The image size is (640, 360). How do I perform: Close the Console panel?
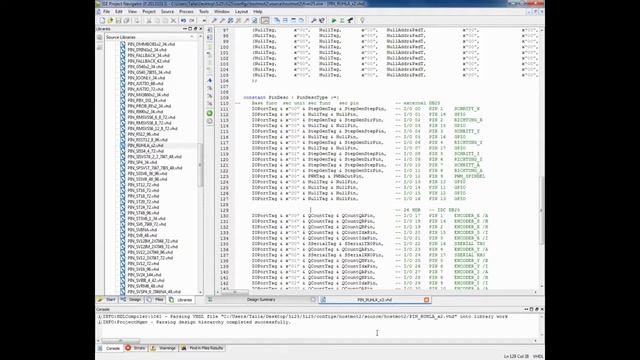[x=542, y=309]
